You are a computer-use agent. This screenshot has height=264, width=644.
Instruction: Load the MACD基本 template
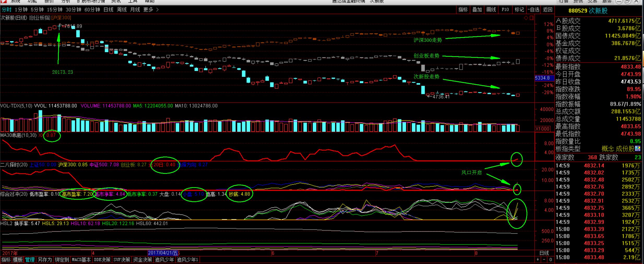tap(81, 260)
